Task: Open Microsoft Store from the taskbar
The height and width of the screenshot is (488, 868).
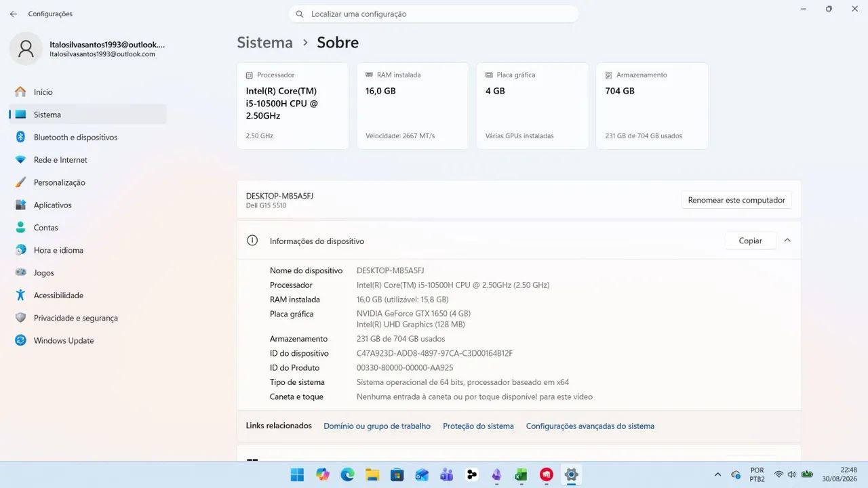Action: 397,474
